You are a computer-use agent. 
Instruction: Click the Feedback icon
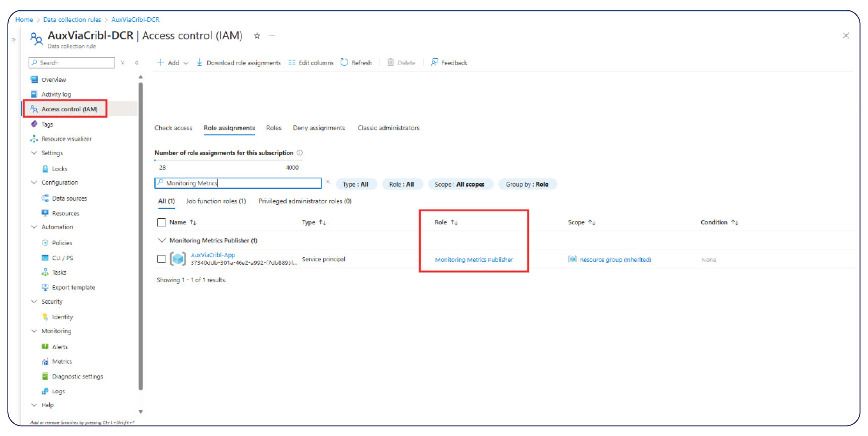434,62
